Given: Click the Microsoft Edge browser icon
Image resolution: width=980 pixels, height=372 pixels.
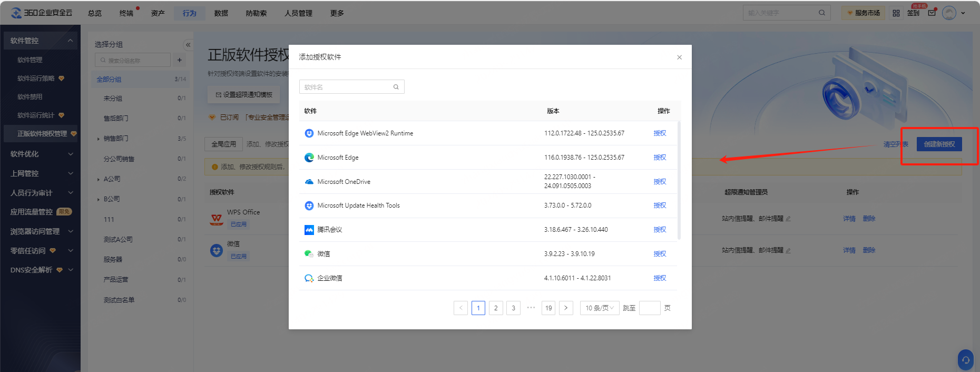Looking at the screenshot, I should coord(309,158).
